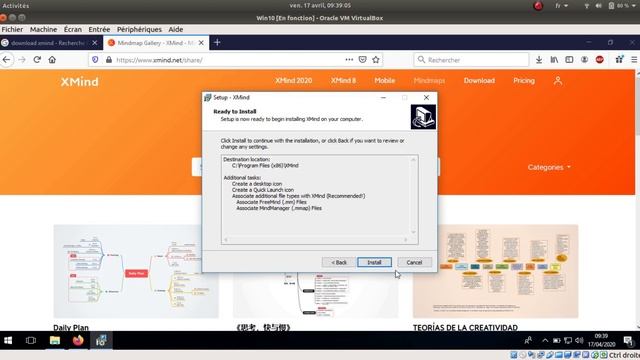
Task: Open the Périphériques menu
Action: click(139, 29)
